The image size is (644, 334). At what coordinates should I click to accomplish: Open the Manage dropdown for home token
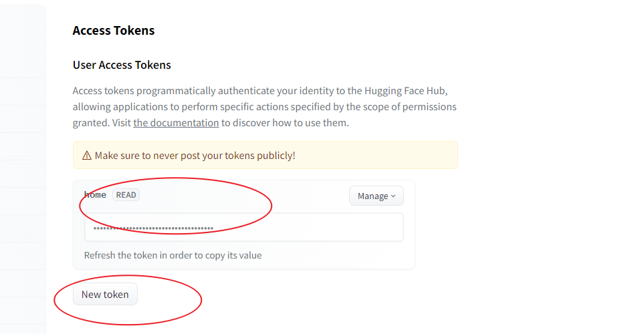click(377, 196)
